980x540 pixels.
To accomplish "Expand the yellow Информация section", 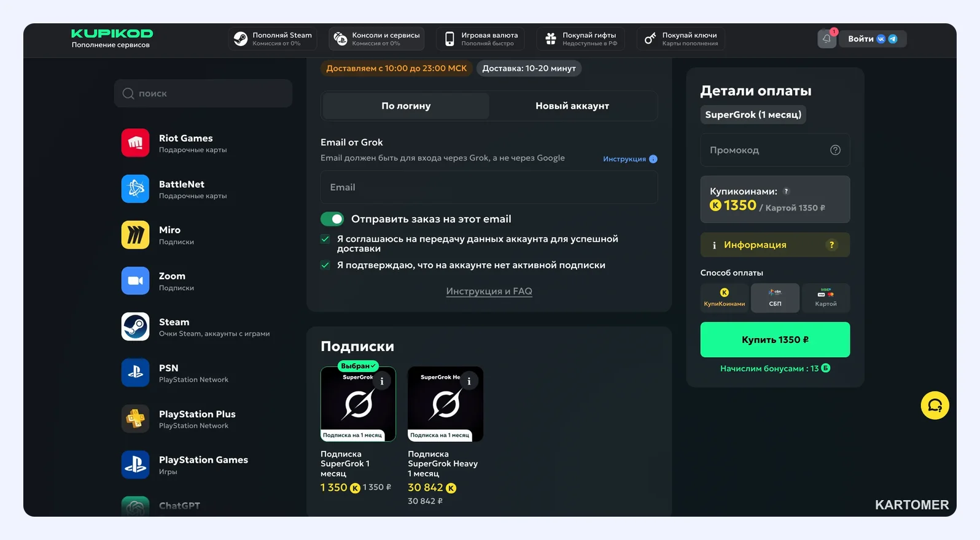I will (x=775, y=245).
